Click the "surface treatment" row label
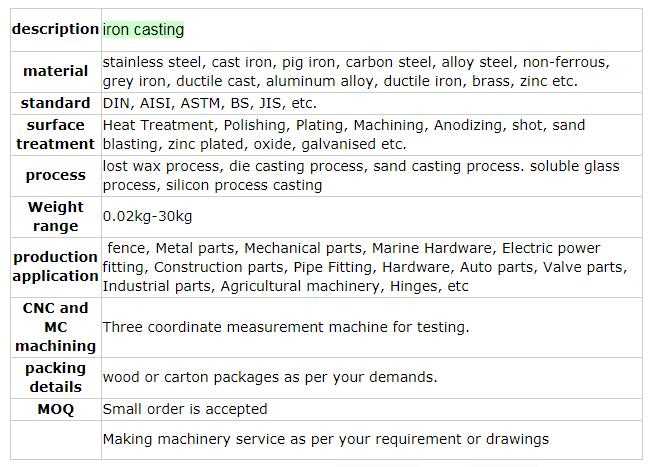 (x=55, y=134)
